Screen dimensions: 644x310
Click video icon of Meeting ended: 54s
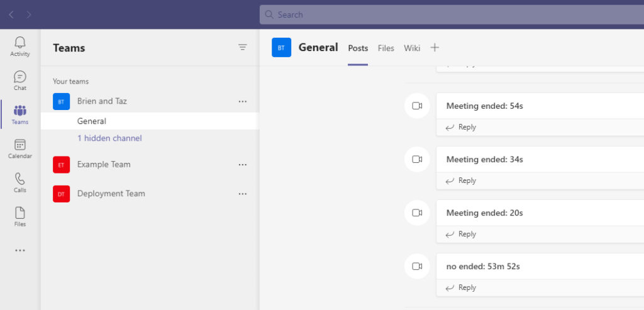coord(418,106)
